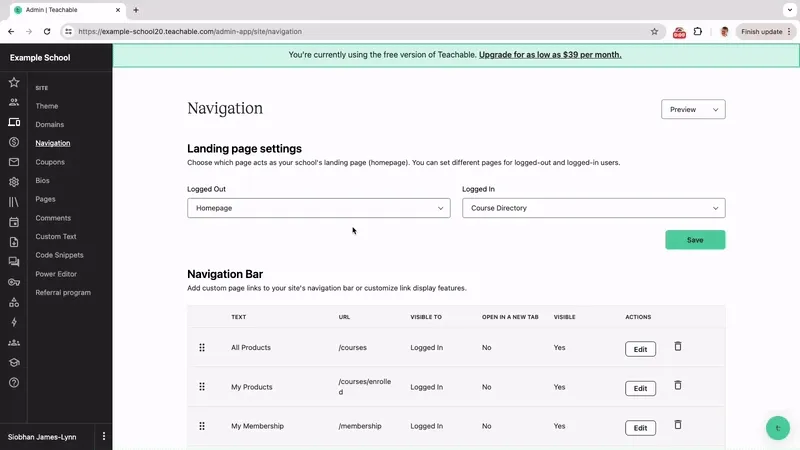Delete the My Products navigation link
Screen dimensions: 800x450
pyautogui.click(x=678, y=385)
